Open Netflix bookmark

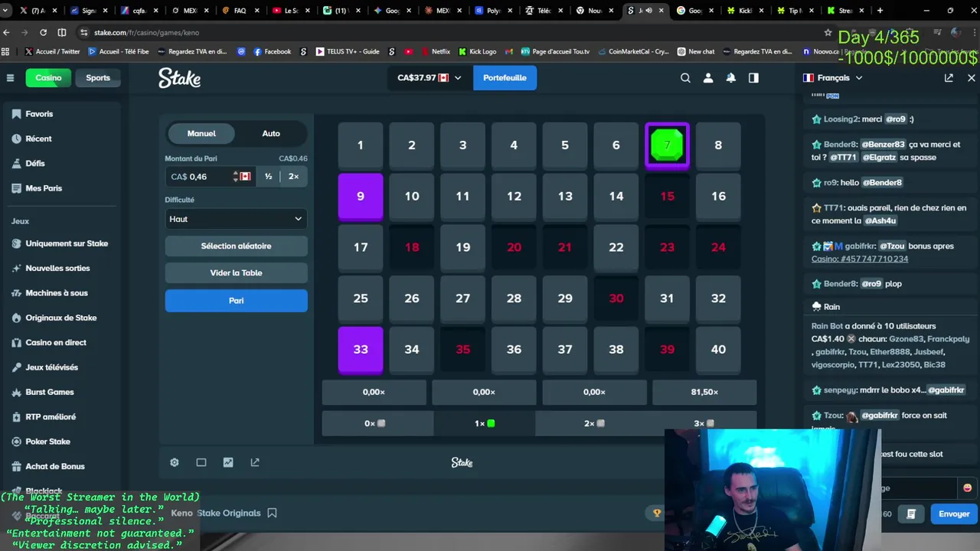[x=434, y=51]
